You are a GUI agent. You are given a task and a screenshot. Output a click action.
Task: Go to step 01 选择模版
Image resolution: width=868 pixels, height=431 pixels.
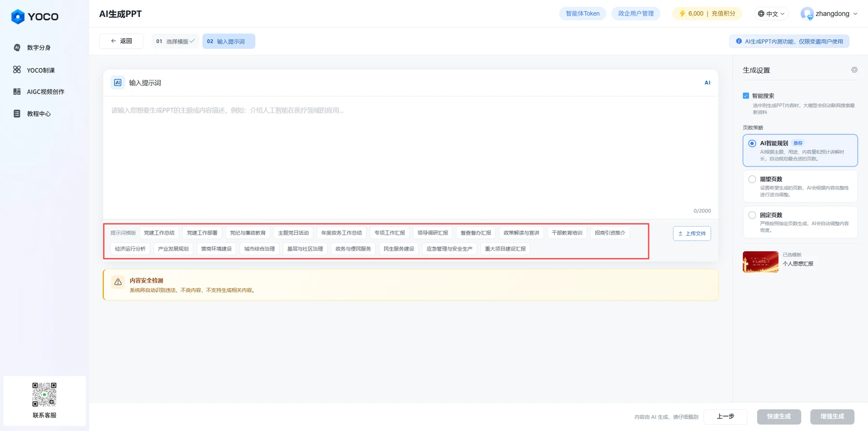[x=176, y=41]
